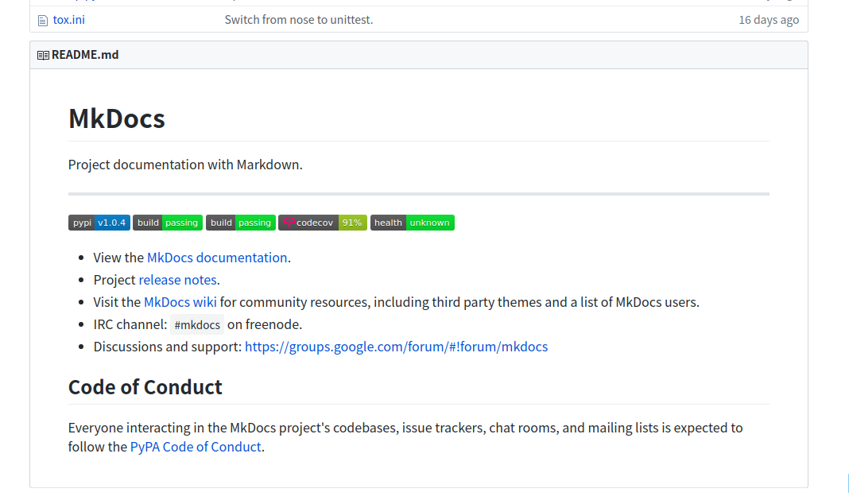Open the codecov 91% badge

click(322, 223)
